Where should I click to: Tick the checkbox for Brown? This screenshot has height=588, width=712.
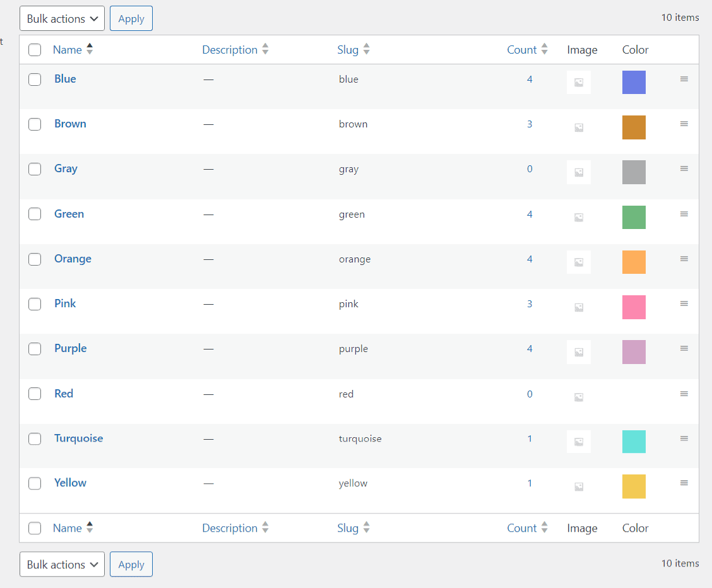coord(35,124)
